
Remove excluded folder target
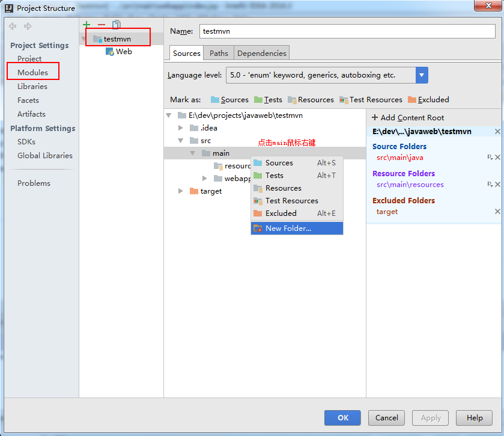(497, 212)
